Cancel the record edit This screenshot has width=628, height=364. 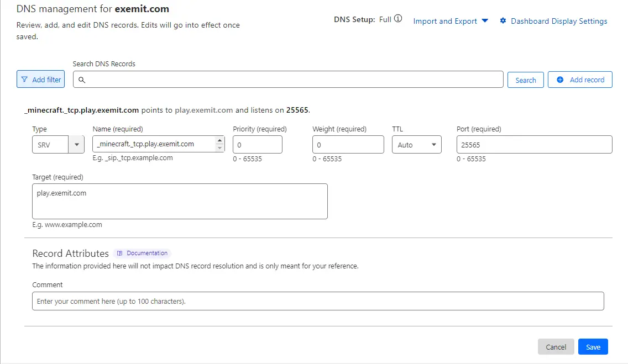pyautogui.click(x=556, y=347)
